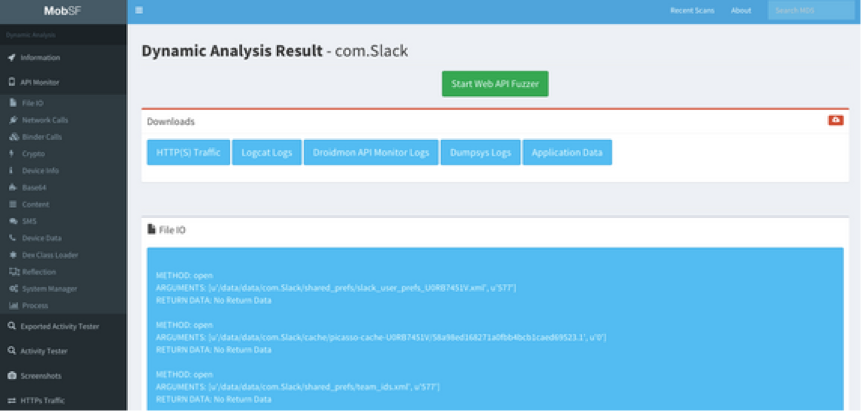The width and height of the screenshot is (865, 415).
Task: Click the Reflection icon in sidebar
Action: pos(14,272)
